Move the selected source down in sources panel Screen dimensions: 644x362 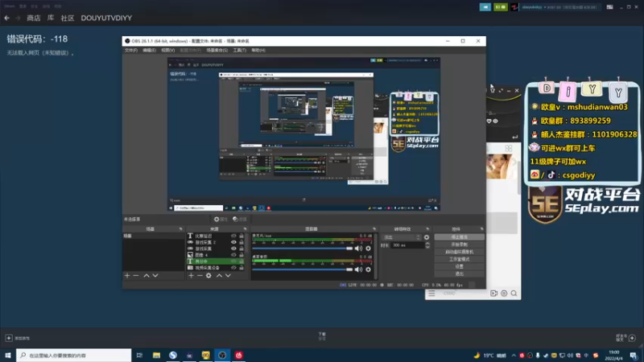pos(228,275)
